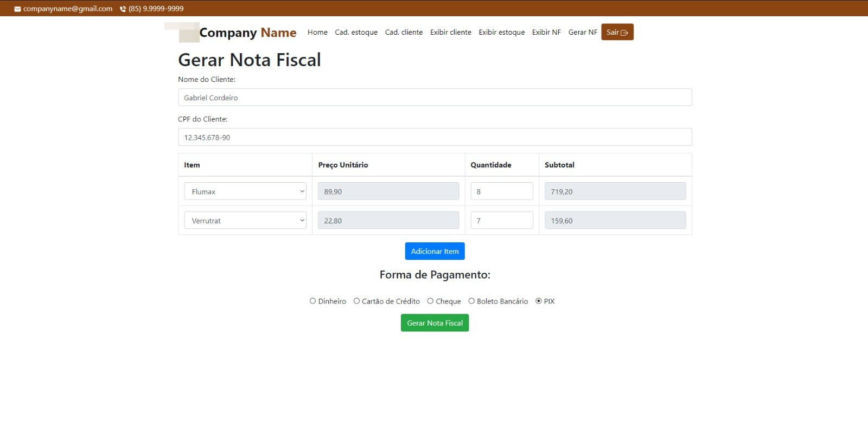Click the phone icon in top bar
This screenshot has width=868, height=437.
[x=123, y=9]
